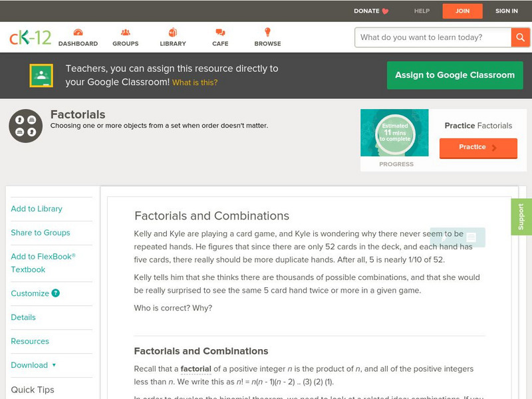Click Share to Groups link
The image size is (532, 399).
coord(41,233)
